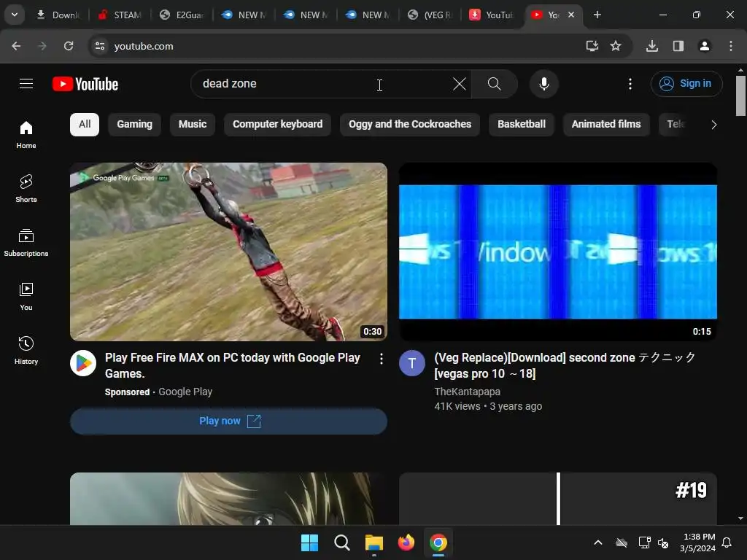The height and width of the screenshot is (560, 747).
Task: Reload the page with the refresh icon
Action: point(69,46)
